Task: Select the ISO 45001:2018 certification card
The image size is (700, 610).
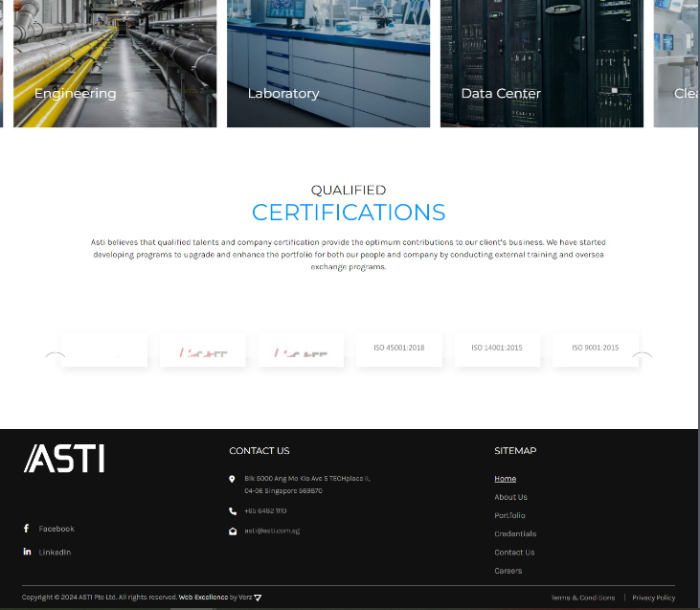Action: tap(398, 349)
